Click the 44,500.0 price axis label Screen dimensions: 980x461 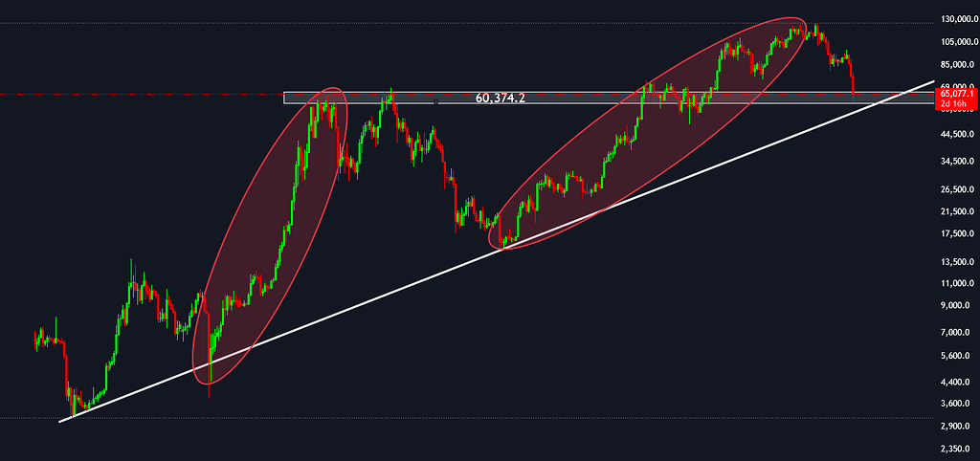click(957, 135)
